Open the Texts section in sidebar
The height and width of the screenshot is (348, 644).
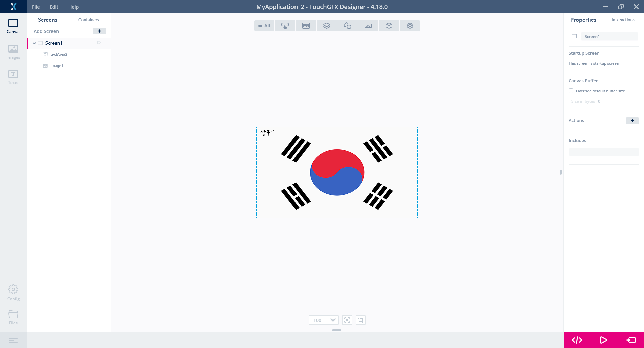(13, 77)
